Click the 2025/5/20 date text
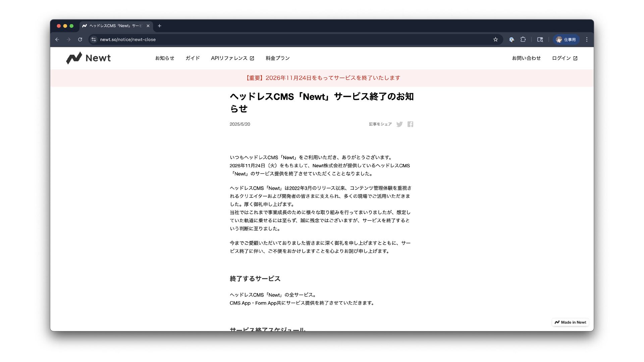 [240, 124]
